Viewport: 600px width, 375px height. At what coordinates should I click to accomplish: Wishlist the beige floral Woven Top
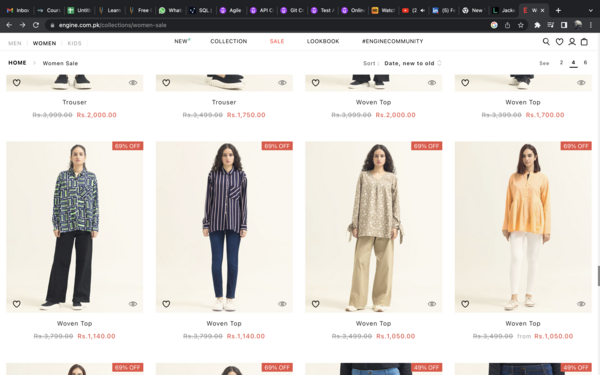[315, 304]
